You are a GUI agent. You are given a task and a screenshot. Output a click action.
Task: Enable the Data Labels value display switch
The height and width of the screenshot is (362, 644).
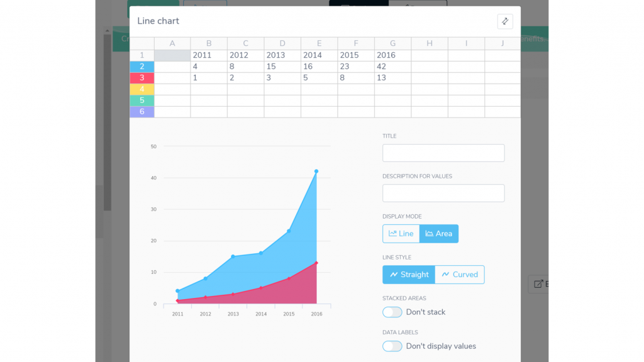pos(392,346)
